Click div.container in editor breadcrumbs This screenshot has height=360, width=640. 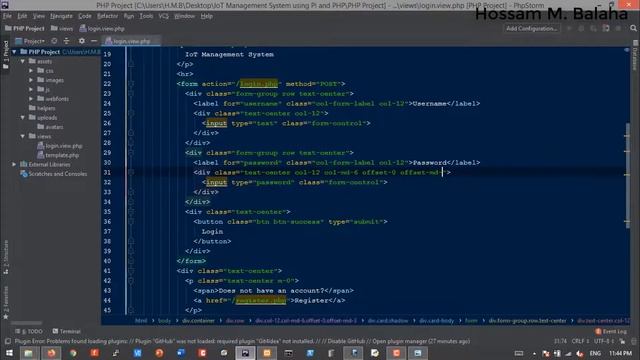click(x=198, y=321)
